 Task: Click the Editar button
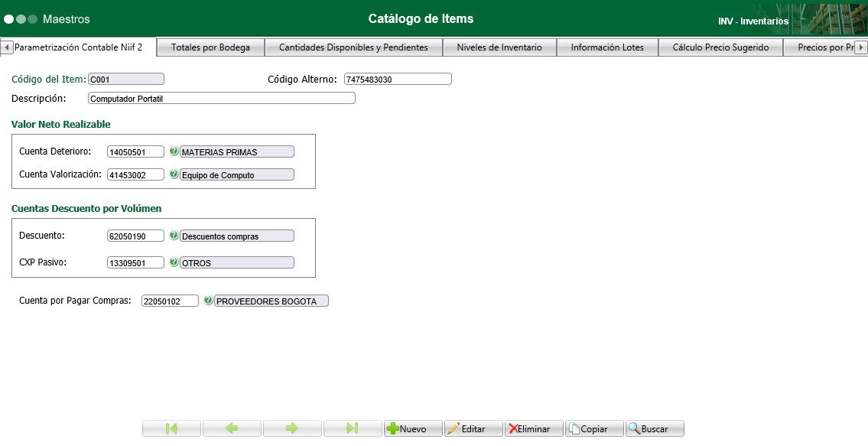(x=473, y=428)
